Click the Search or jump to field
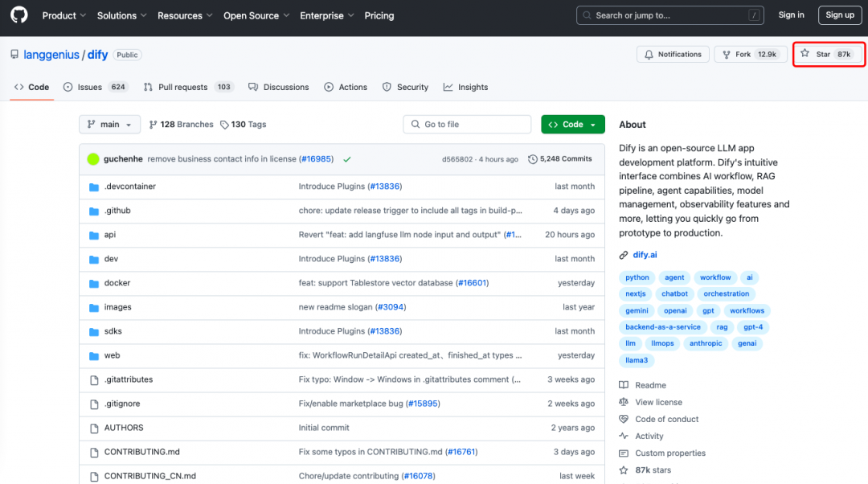868x484 pixels. (669, 15)
